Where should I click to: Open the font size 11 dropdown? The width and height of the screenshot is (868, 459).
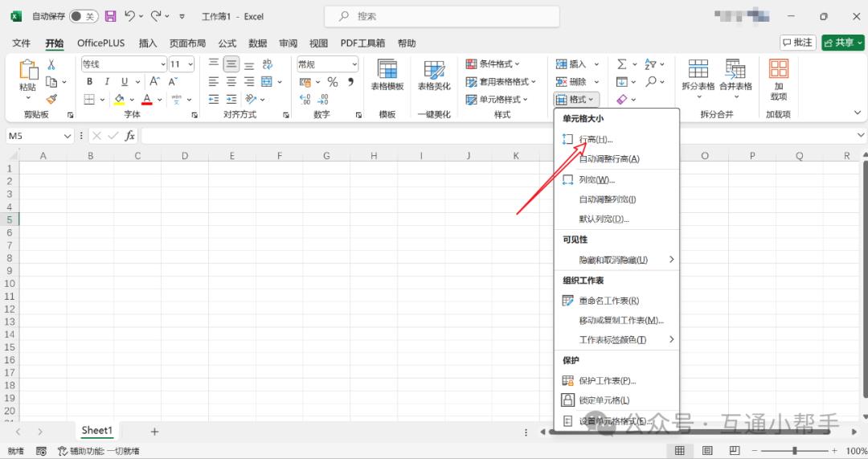pos(190,64)
